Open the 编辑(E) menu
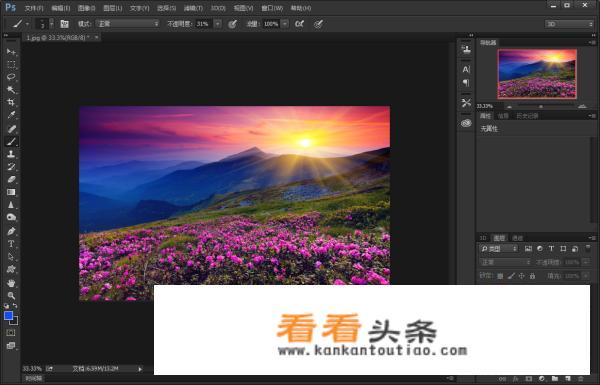Image resolution: width=600 pixels, height=385 pixels. [60, 8]
